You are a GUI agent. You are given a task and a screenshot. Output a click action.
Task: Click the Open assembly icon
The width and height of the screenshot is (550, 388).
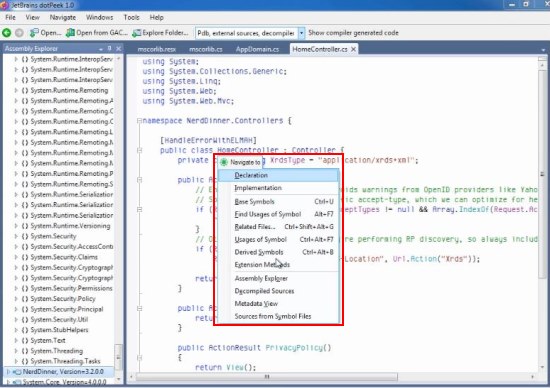[x=34, y=33]
